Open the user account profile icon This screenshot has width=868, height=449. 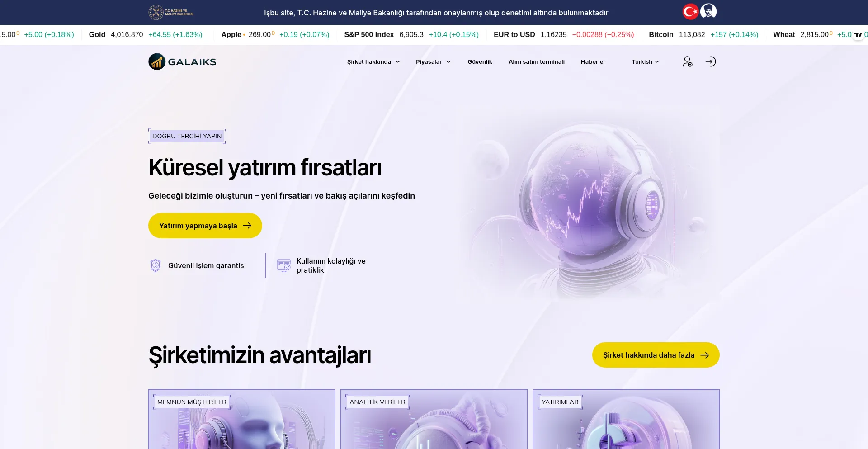pos(687,61)
